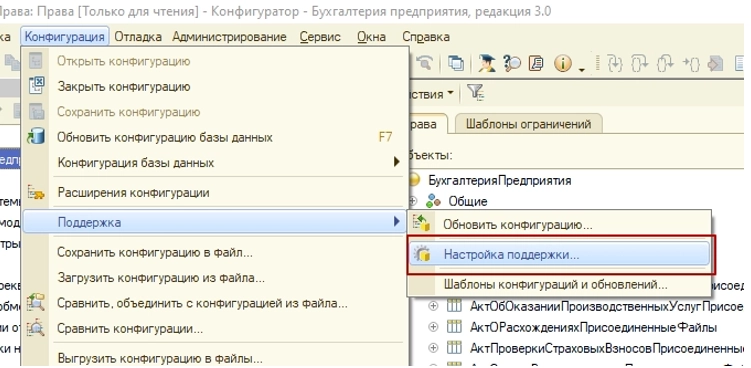Select Общие in the objects tree
This screenshot has height=368, width=751.
pos(467,202)
